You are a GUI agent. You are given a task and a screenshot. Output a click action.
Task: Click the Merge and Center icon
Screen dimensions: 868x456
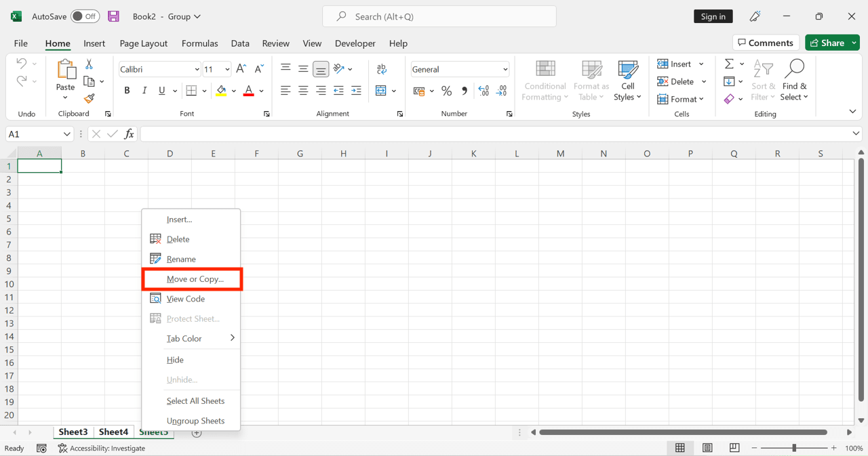click(382, 90)
